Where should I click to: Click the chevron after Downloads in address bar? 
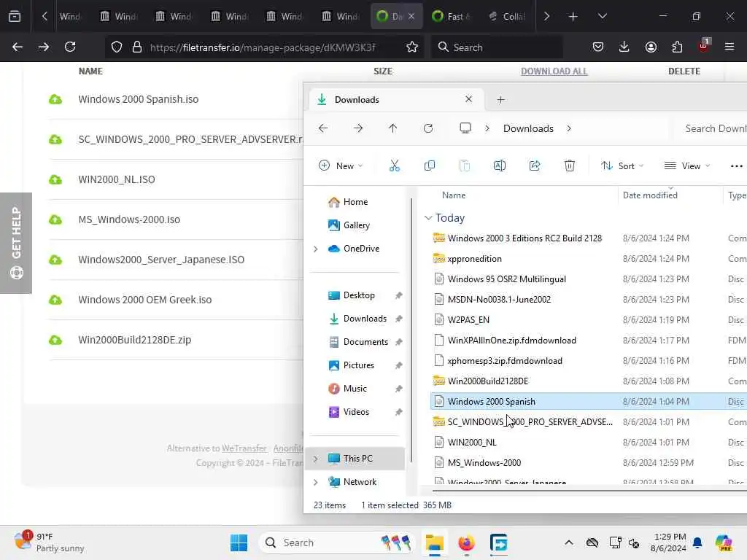[x=569, y=128]
